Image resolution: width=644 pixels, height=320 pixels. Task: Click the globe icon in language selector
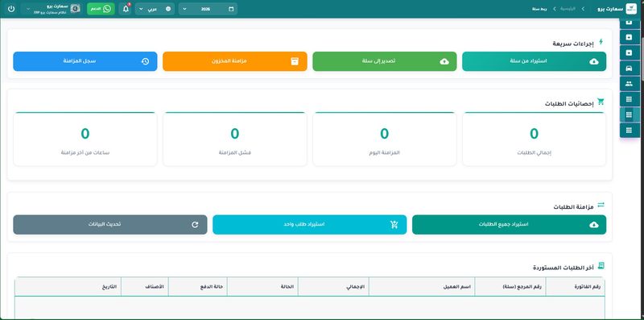(x=168, y=9)
